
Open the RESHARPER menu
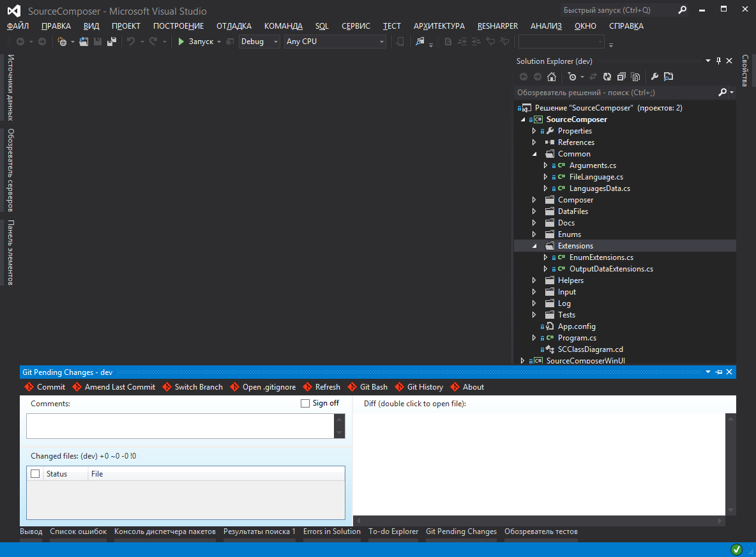pos(497,26)
